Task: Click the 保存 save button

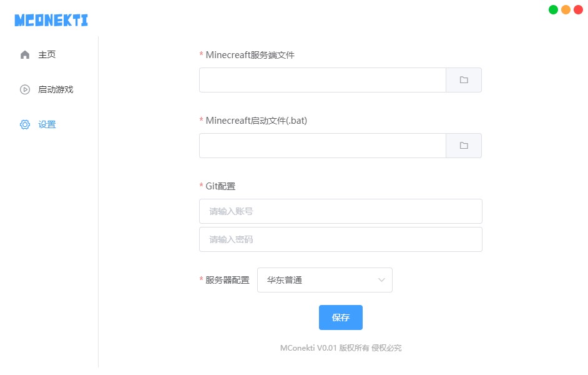Action: click(340, 317)
